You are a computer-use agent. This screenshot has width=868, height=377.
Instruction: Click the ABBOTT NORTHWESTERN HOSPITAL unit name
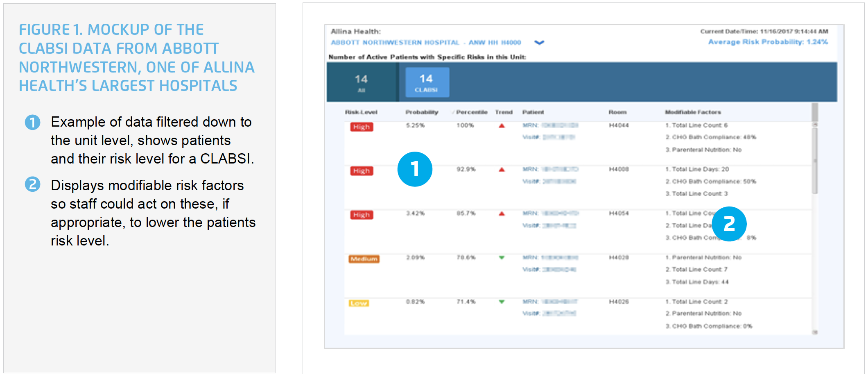click(x=426, y=43)
